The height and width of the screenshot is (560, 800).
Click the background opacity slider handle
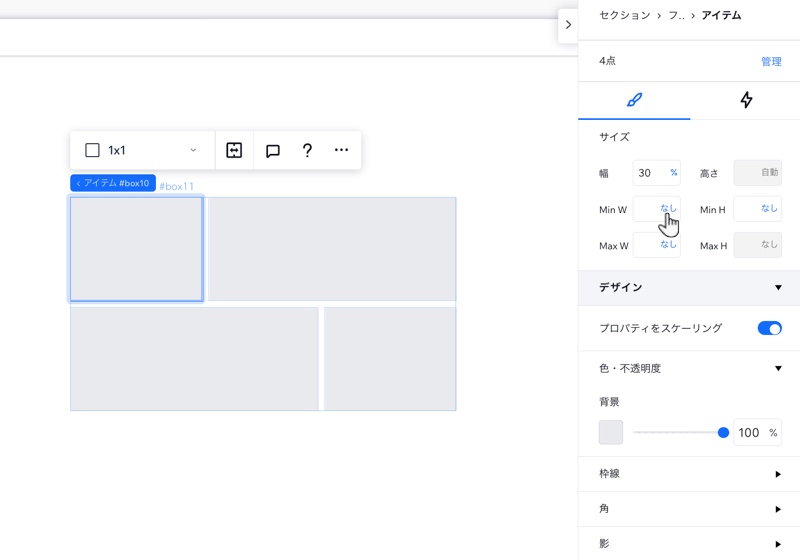pyautogui.click(x=723, y=432)
